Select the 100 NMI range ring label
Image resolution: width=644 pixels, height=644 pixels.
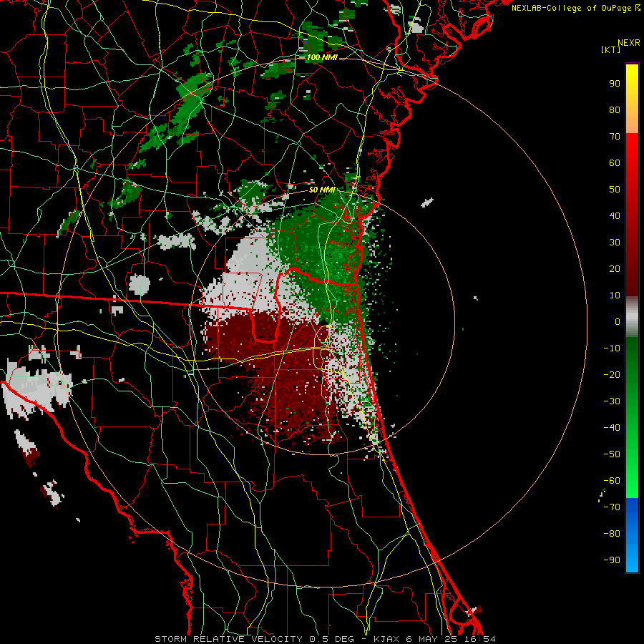[x=322, y=57]
